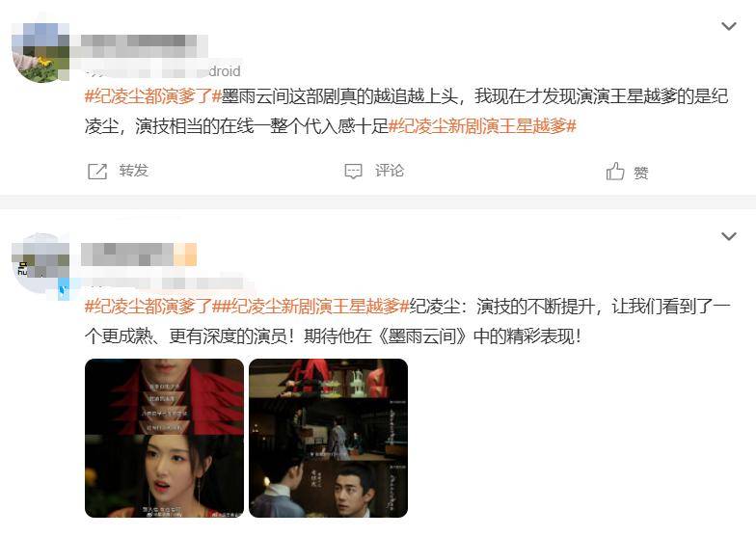The width and height of the screenshot is (756, 537).
Task: Click the 评论 label text
Action: (390, 171)
